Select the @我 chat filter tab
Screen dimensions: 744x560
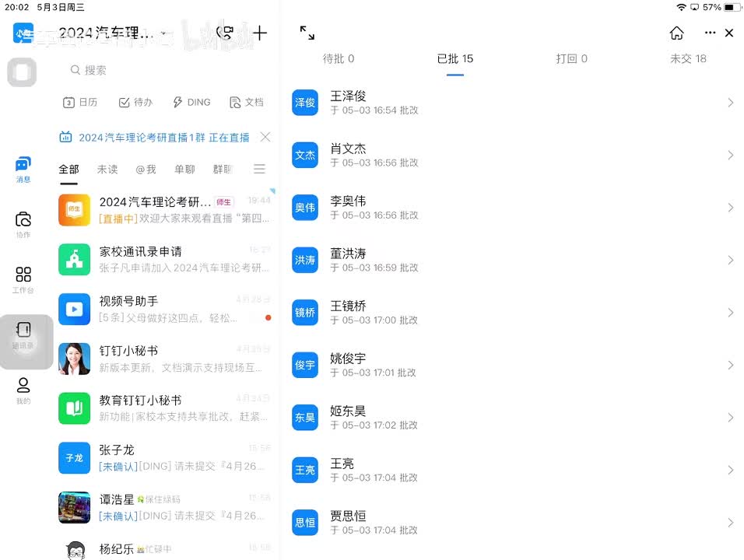[146, 170]
